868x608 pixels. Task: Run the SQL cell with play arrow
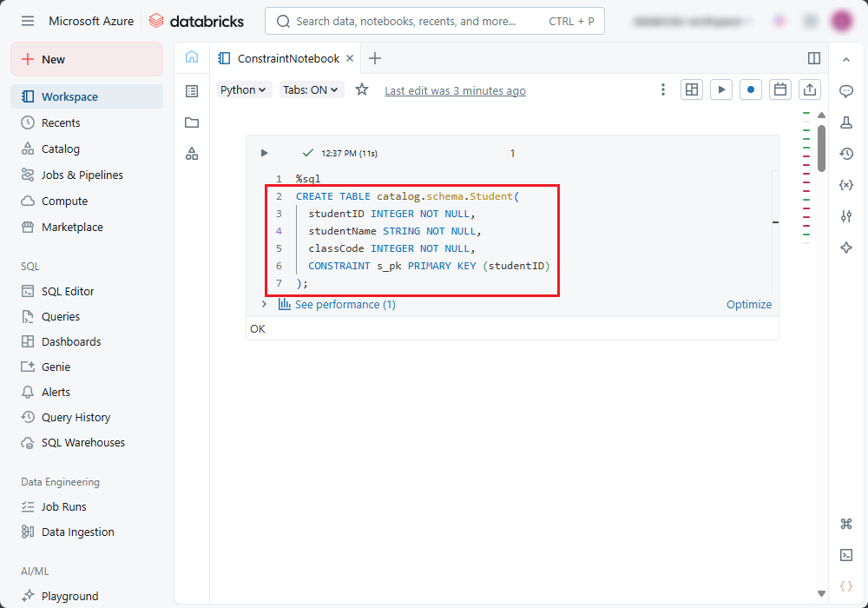coord(265,153)
